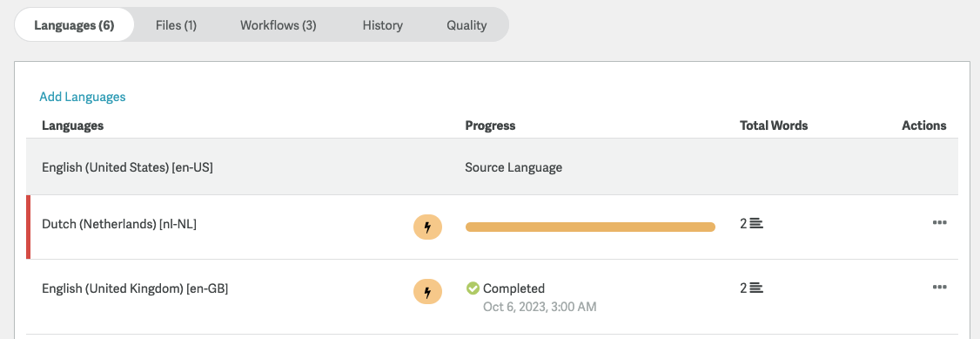This screenshot has width=980, height=339.
Task: Click the Progress column header
Action: pos(490,125)
